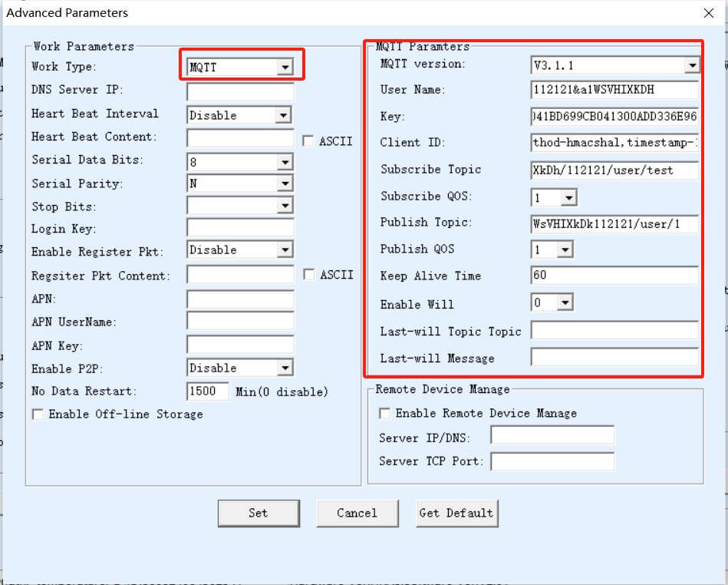The width and height of the screenshot is (728, 585).
Task: Open the Work Type dropdown
Action: (239, 67)
